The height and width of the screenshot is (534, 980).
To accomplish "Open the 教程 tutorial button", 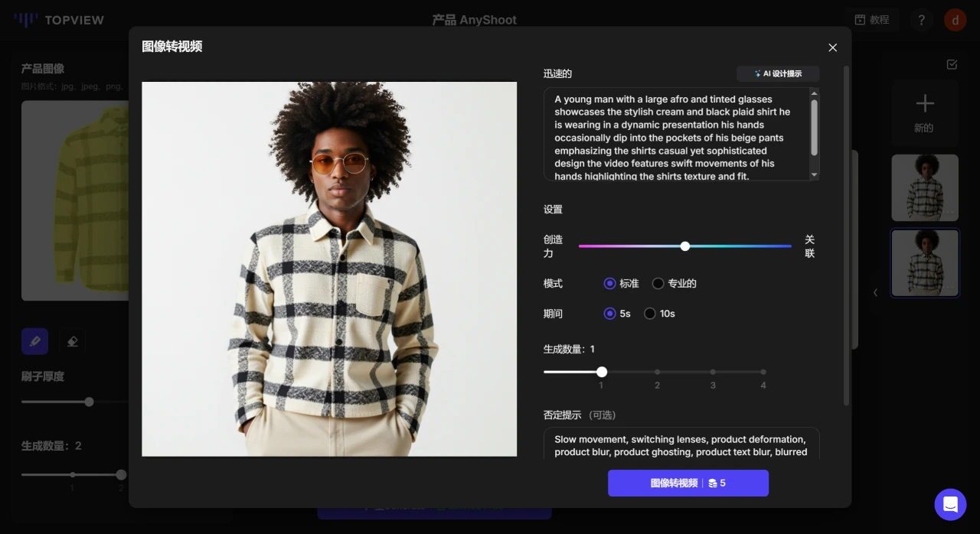I will click(x=872, y=20).
